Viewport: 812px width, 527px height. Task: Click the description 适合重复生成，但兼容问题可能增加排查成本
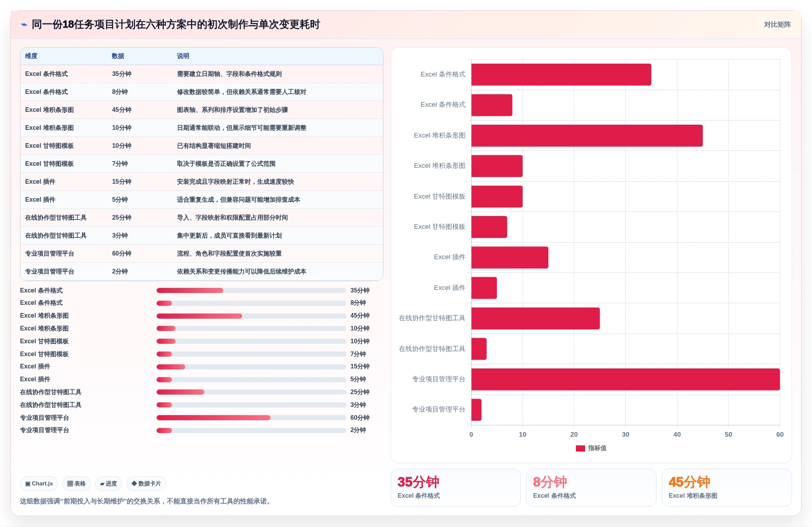(239, 200)
